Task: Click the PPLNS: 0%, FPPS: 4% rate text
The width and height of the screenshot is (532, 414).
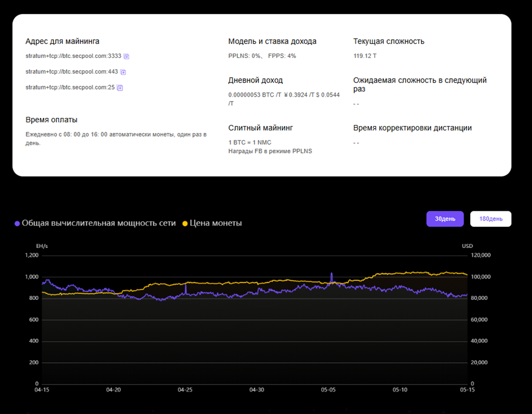Action: click(x=262, y=56)
